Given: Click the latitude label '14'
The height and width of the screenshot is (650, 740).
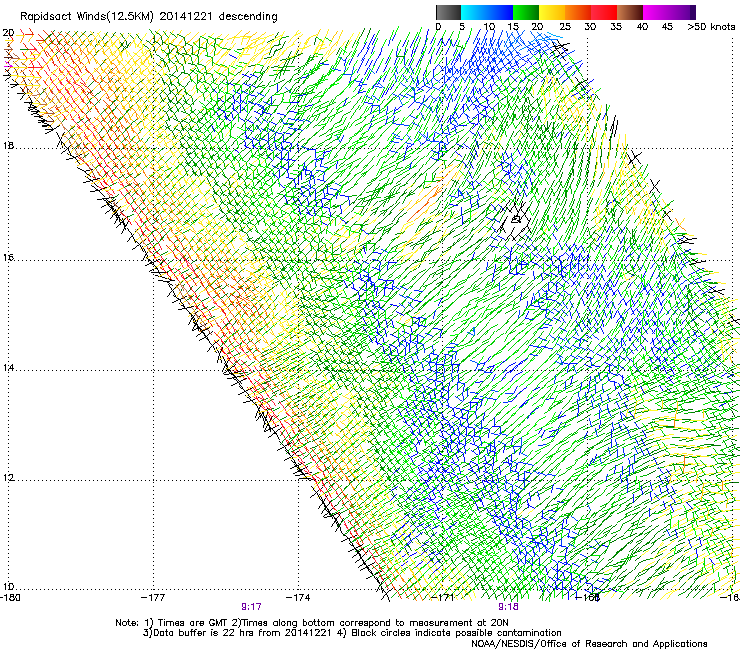Looking at the screenshot, I should pyautogui.click(x=8, y=368).
